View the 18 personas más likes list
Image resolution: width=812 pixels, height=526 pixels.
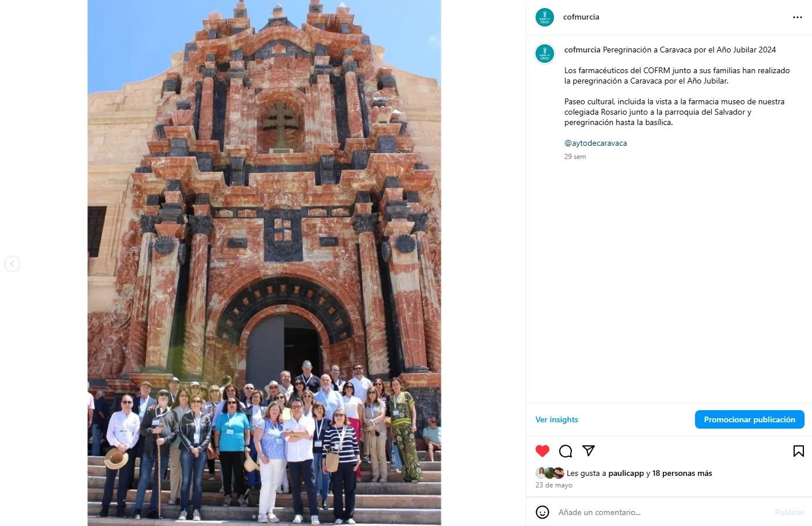682,474
